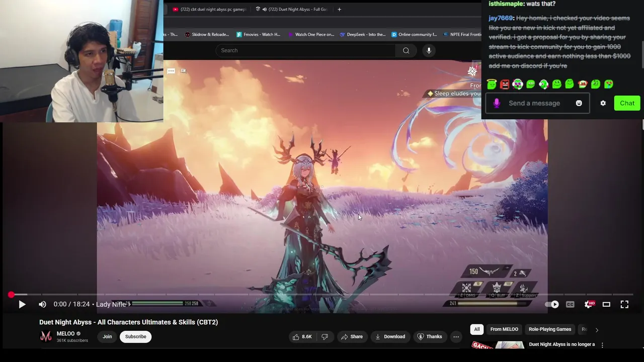Join the MELOO channel membership

tap(107, 337)
